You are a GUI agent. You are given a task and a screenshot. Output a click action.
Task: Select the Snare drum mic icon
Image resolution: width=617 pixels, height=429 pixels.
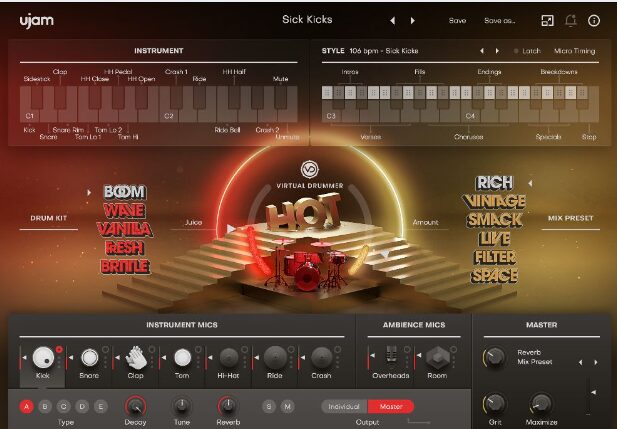coord(90,358)
